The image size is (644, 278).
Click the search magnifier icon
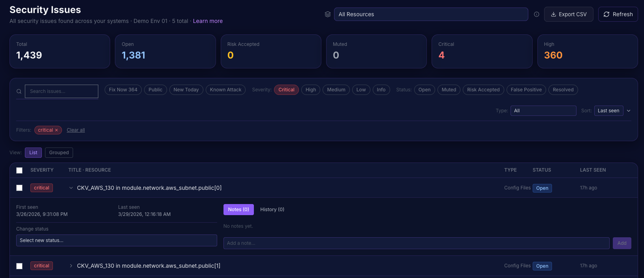tap(19, 91)
